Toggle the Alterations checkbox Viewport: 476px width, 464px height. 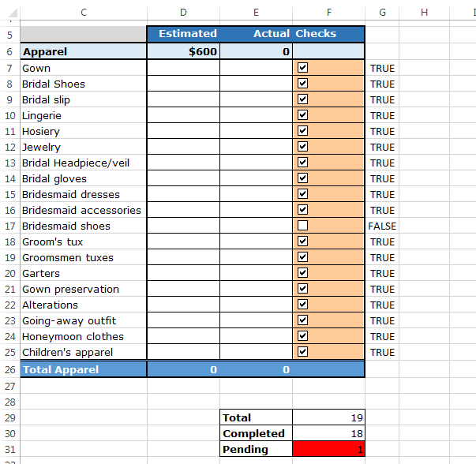(302, 305)
